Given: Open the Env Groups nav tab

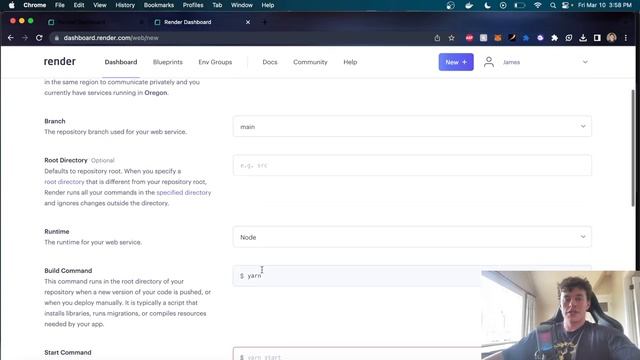Looking at the screenshot, I should (x=215, y=62).
